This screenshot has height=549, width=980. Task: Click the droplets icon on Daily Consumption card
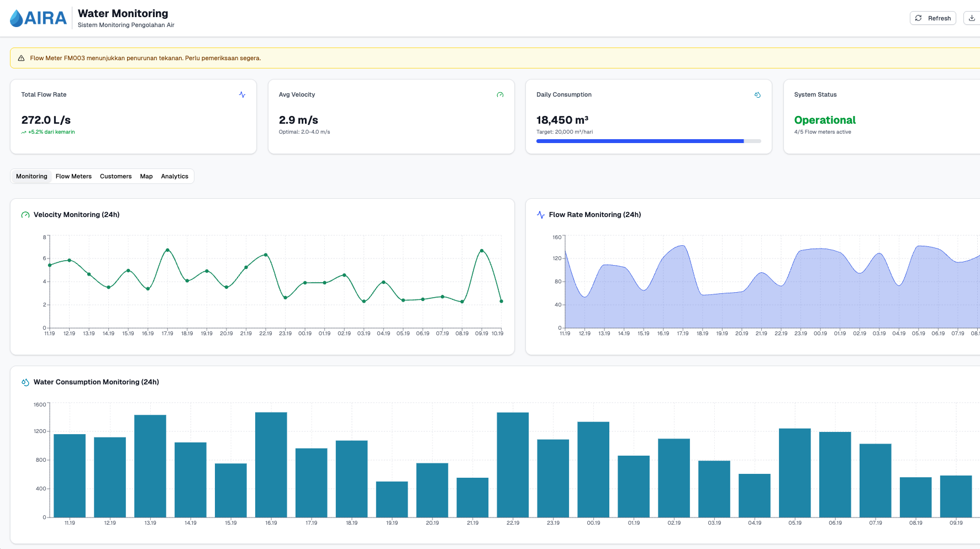[757, 94]
